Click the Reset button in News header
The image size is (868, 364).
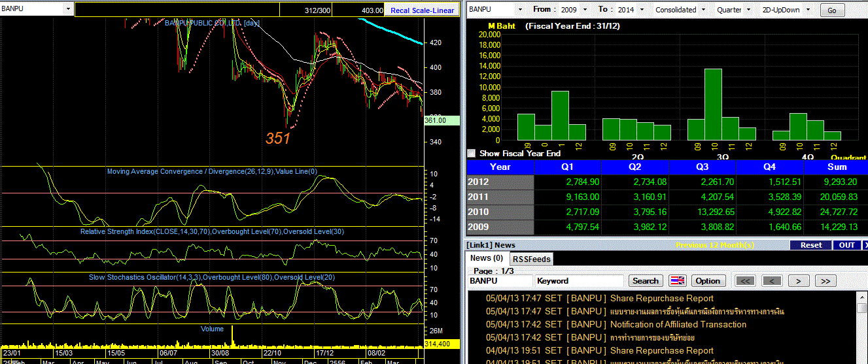tap(811, 245)
